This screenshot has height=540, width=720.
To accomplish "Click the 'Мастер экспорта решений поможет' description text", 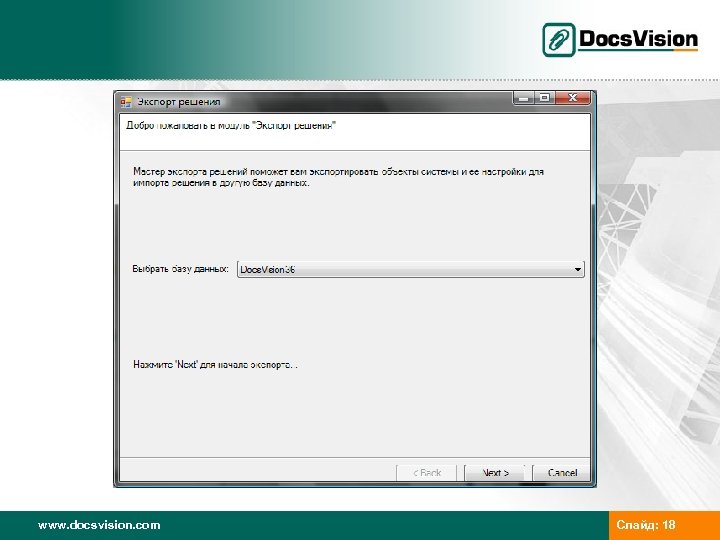I will [338, 177].
